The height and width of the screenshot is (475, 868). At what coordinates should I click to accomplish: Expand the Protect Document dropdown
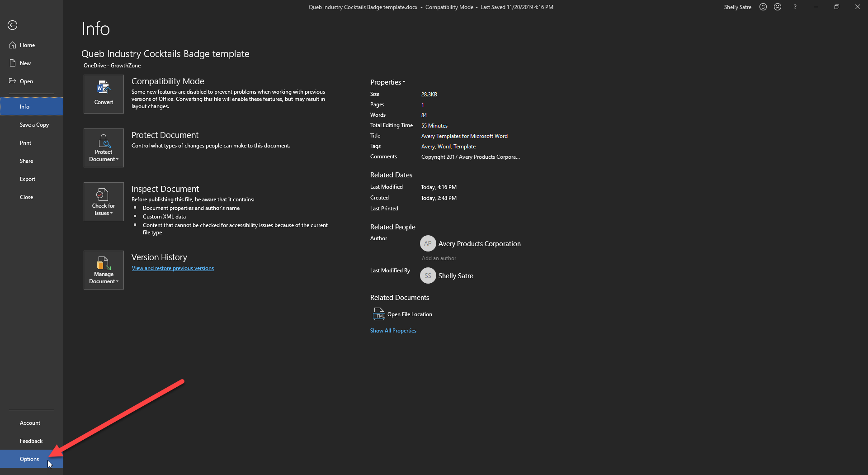104,148
